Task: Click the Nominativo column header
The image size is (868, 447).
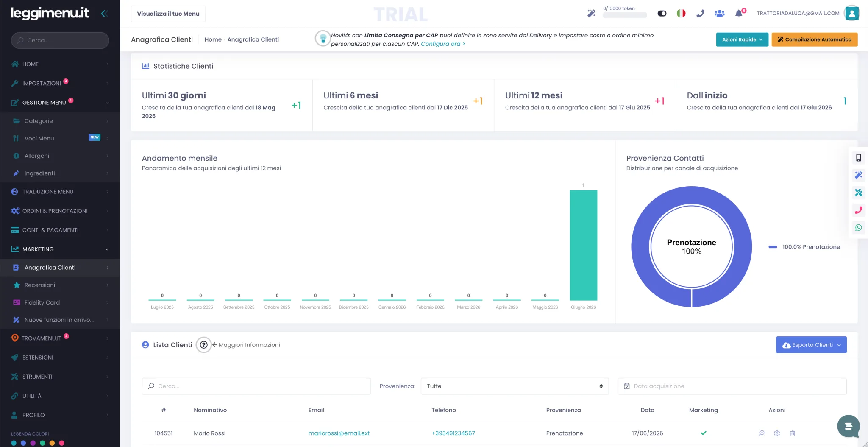Action: [x=210, y=410]
